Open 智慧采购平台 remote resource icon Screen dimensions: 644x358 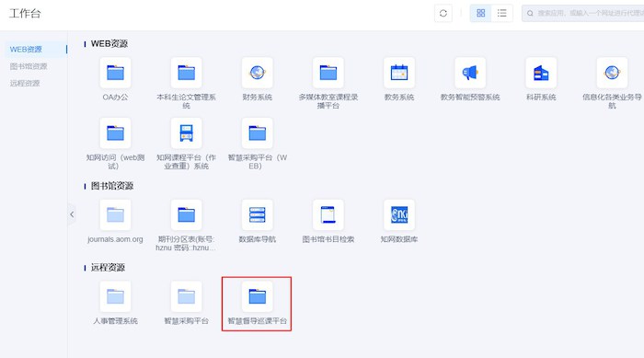(x=187, y=296)
